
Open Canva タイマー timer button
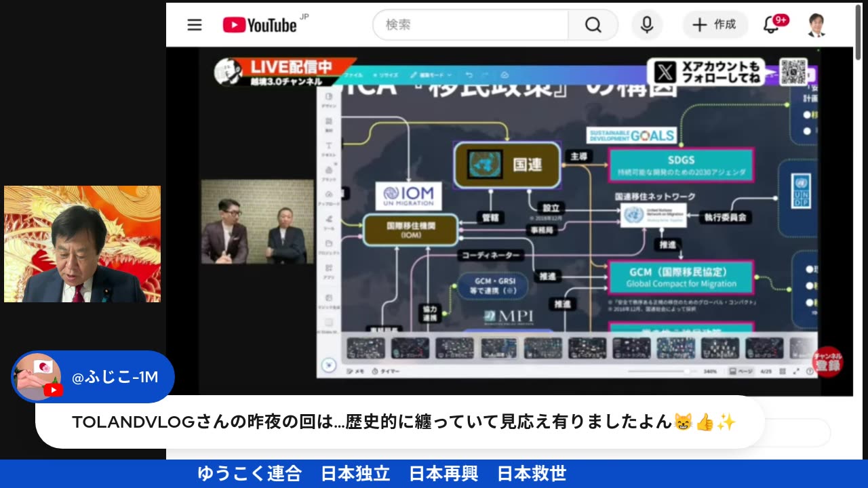[387, 371]
